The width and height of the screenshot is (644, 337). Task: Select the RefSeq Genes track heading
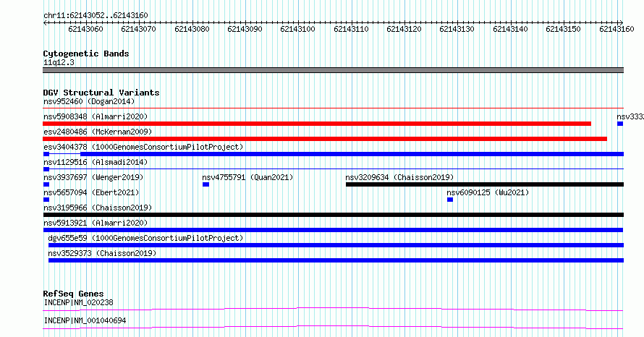(73, 294)
